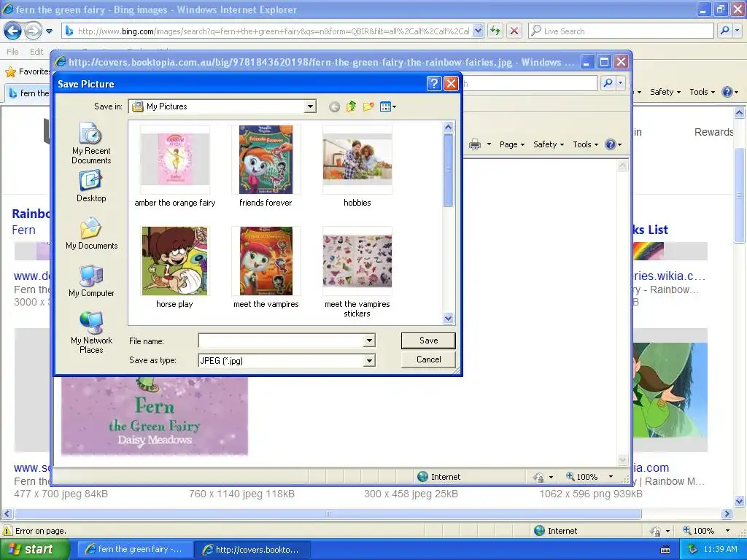The width and height of the screenshot is (747, 560).
Task: Click scroll down arrow in file list
Action: (x=448, y=318)
